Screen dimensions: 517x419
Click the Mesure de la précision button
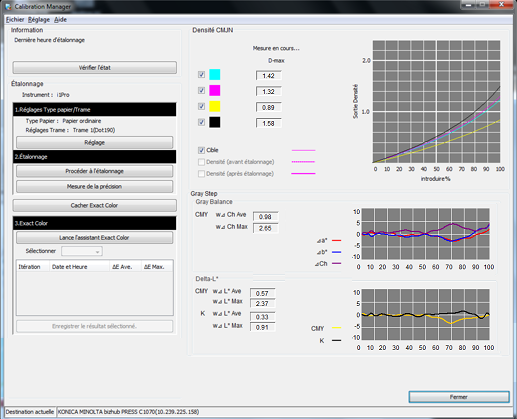point(95,186)
